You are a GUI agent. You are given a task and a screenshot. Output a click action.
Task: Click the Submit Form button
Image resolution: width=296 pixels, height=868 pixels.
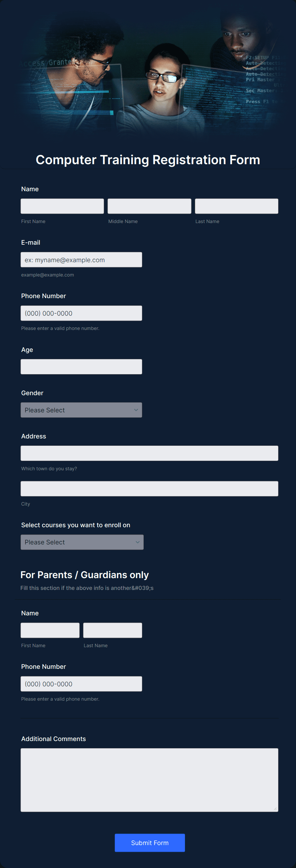click(149, 843)
